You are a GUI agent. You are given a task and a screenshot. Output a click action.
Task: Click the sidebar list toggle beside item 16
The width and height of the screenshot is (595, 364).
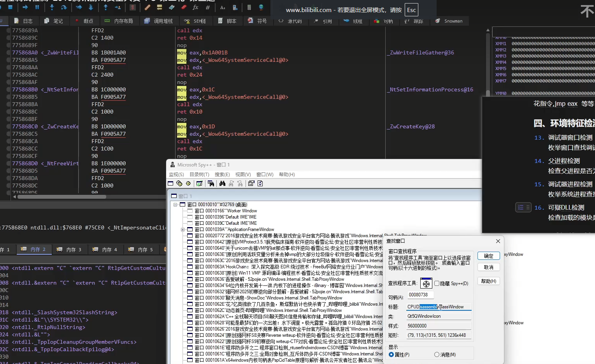[520, 208]
